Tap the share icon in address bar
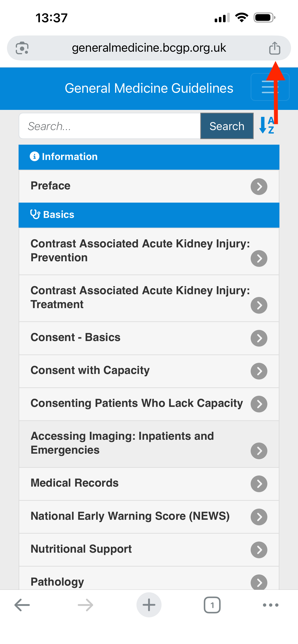 pos(275,48)
